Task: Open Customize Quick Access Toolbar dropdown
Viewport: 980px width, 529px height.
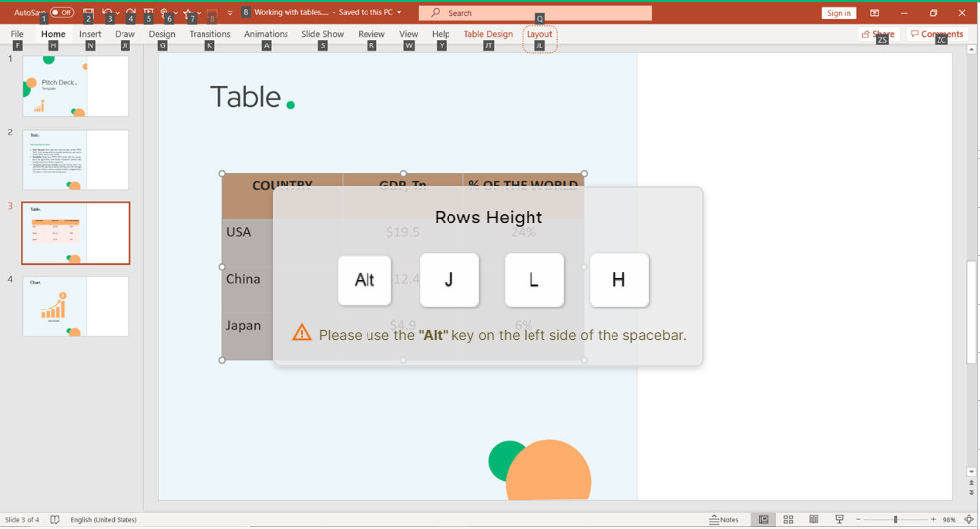Action: point(230,13)
